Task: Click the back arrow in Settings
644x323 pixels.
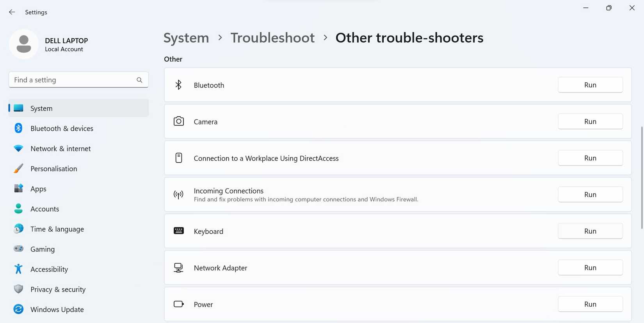Action: coord(12,12)
